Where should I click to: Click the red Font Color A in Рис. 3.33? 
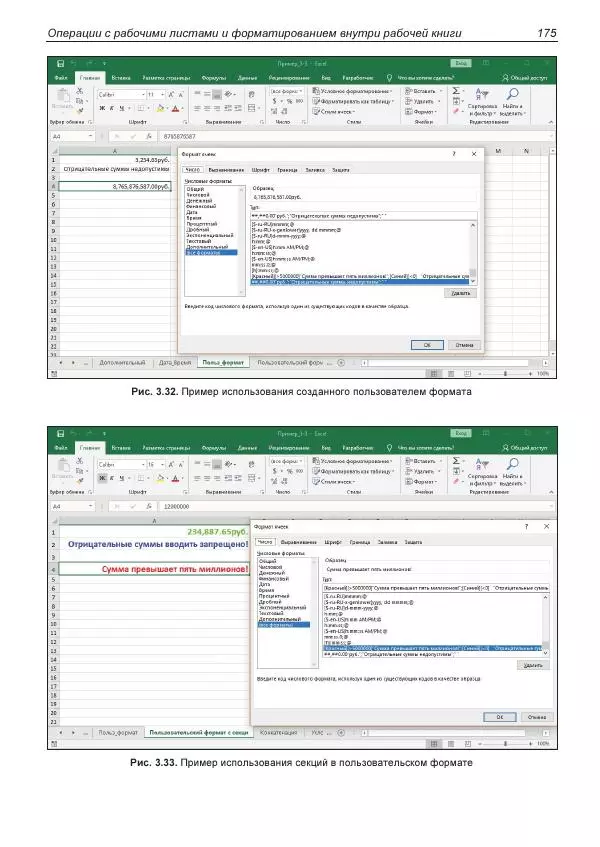click(x=175, y=478)
